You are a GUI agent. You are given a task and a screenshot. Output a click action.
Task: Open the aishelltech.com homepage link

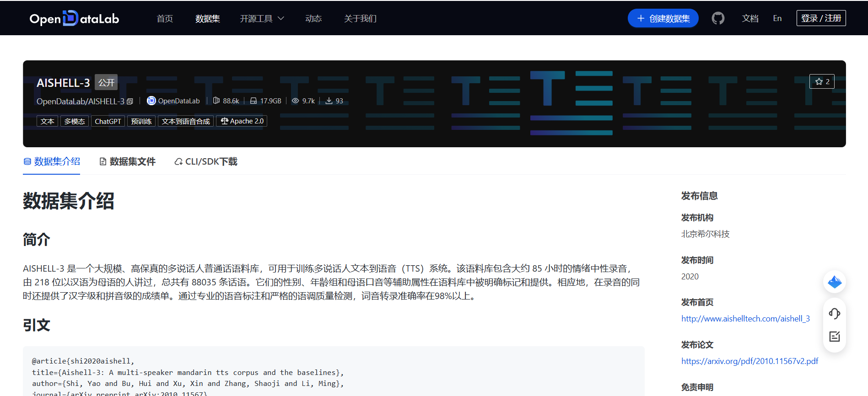pyautogui.click(x=745, y=319)
